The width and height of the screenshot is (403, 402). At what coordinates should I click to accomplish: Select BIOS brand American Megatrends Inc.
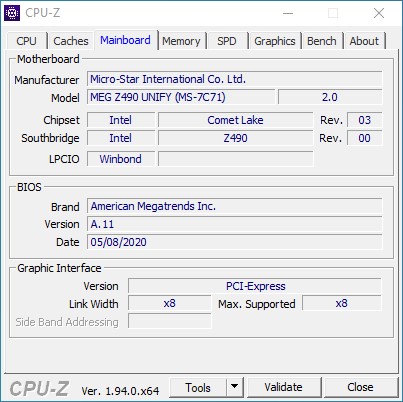235,206
